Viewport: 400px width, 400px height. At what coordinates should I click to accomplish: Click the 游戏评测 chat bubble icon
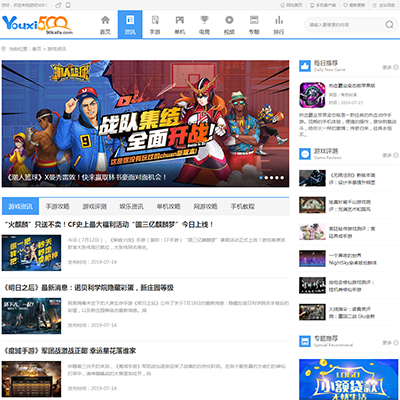point(305,154)
